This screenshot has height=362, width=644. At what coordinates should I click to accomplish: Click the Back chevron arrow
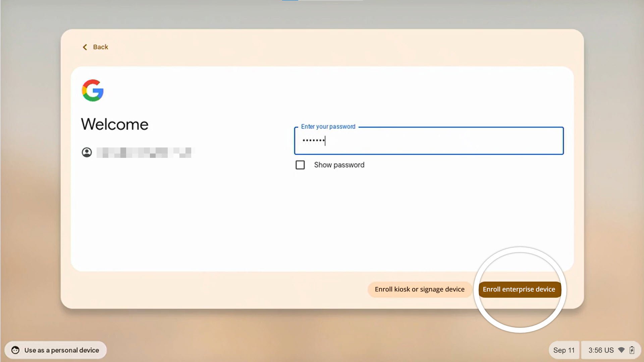coord(85,47)
